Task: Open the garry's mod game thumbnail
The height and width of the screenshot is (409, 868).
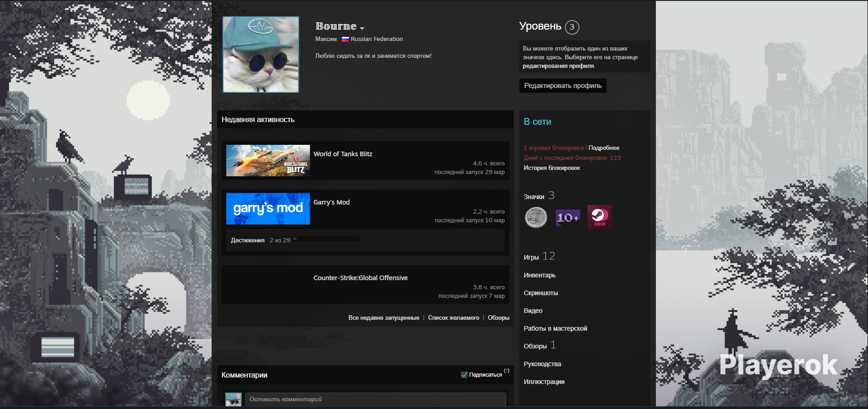Action: click(x=268, y=209)
